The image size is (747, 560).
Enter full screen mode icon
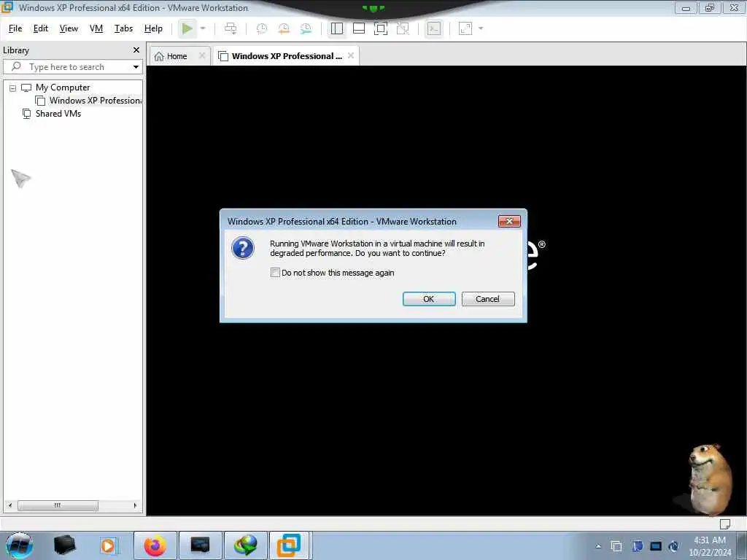(x=381, y=28)
